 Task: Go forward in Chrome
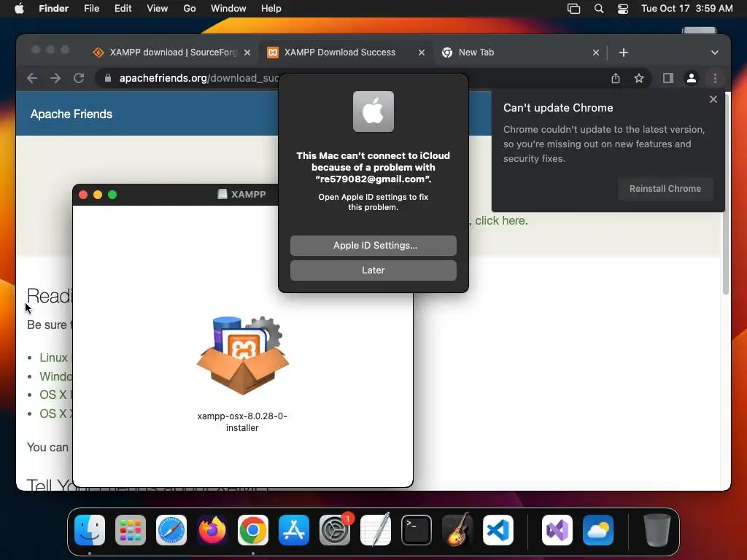(x=55, y=78)
